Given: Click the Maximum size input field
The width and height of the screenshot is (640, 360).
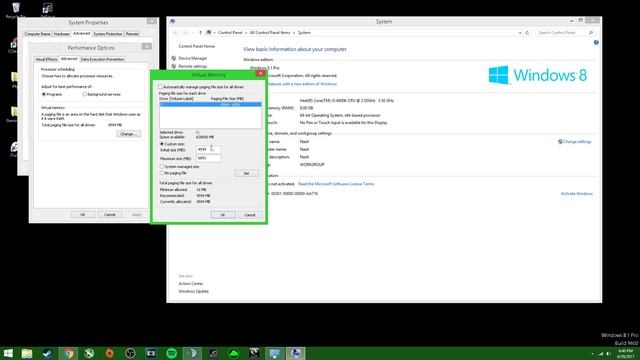Looking at the screenshot, I should (x=209, y=158).
